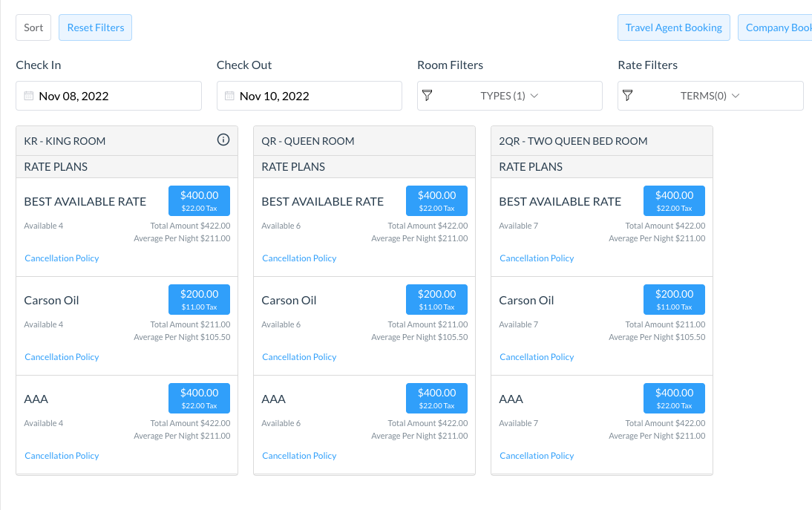
Task: Click the Room Filters funnel icon
Action: (x=427, y=95)
